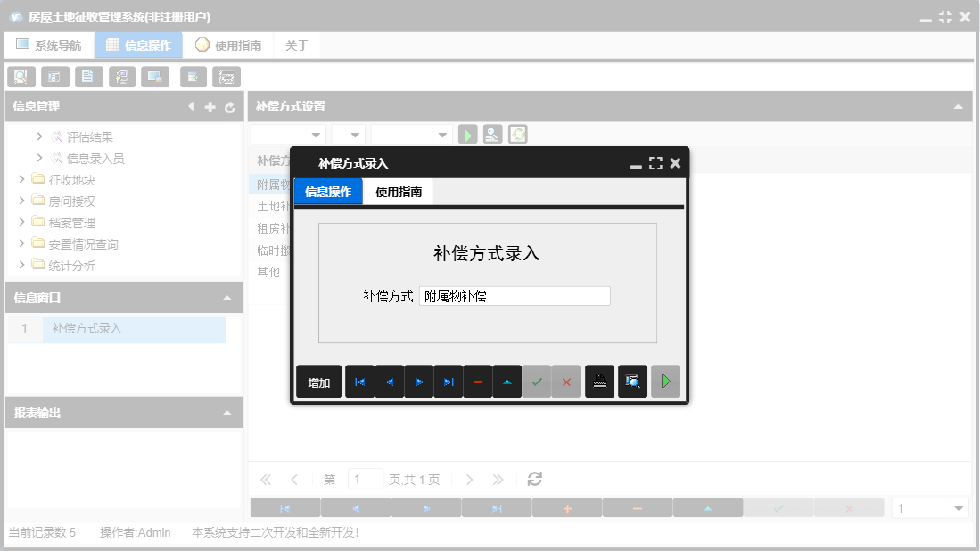
Task: Click the operator icon beside the play button
Action: 492,134
